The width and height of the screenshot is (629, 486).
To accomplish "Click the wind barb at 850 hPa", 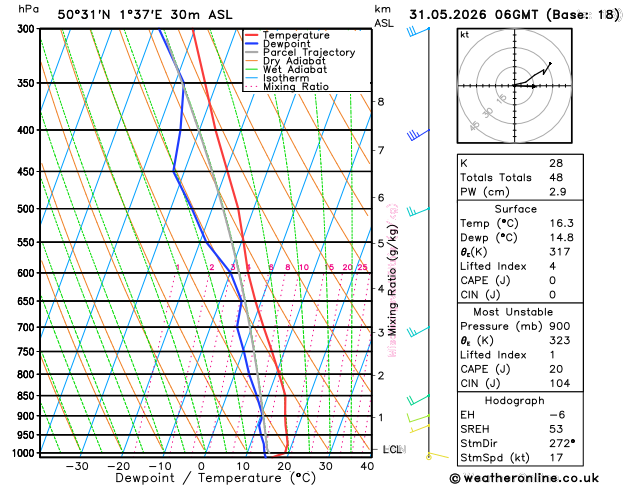I will pyautogui.click(x=418, y=399).
